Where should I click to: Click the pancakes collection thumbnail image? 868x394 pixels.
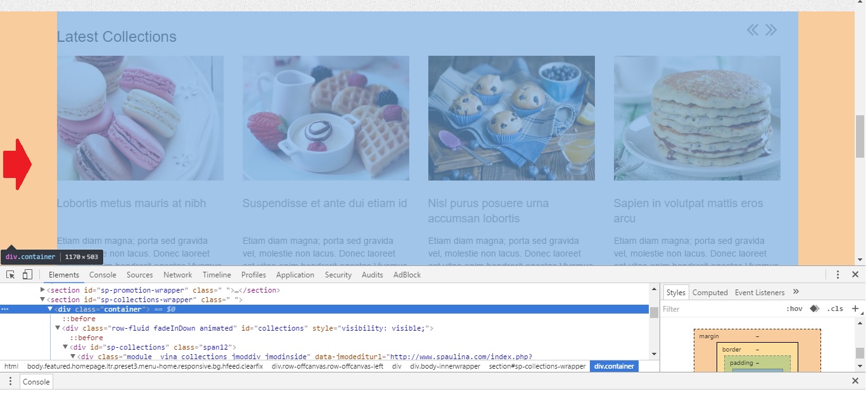coord(696,117)
